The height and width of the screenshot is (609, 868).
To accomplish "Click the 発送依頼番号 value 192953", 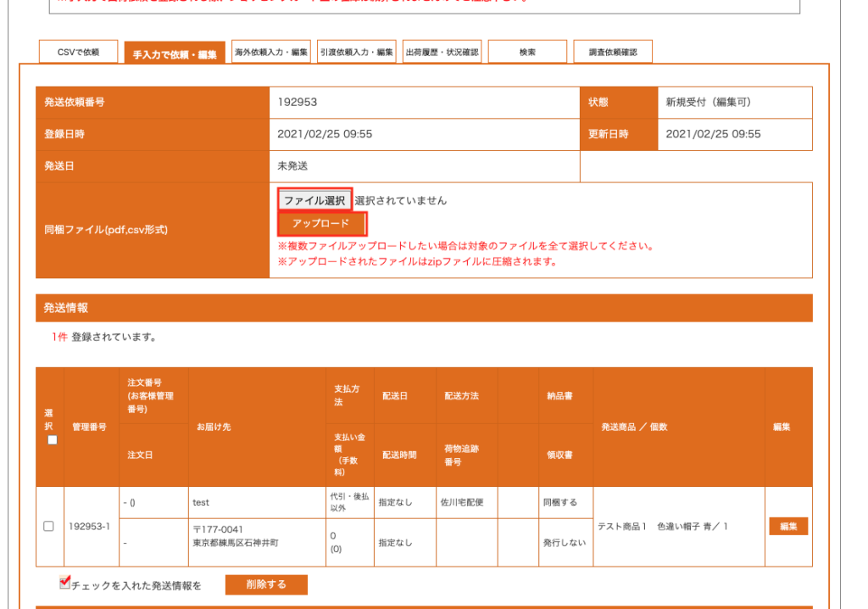I will click(298, 103).
